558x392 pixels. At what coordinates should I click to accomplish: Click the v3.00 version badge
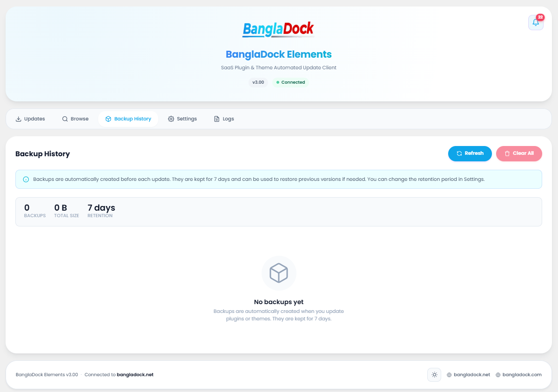258,82
